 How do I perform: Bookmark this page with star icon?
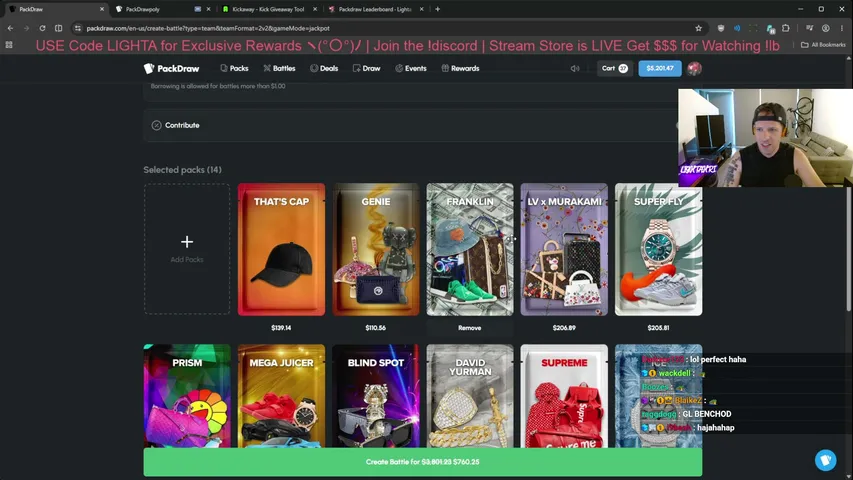(x=699, y=28)
